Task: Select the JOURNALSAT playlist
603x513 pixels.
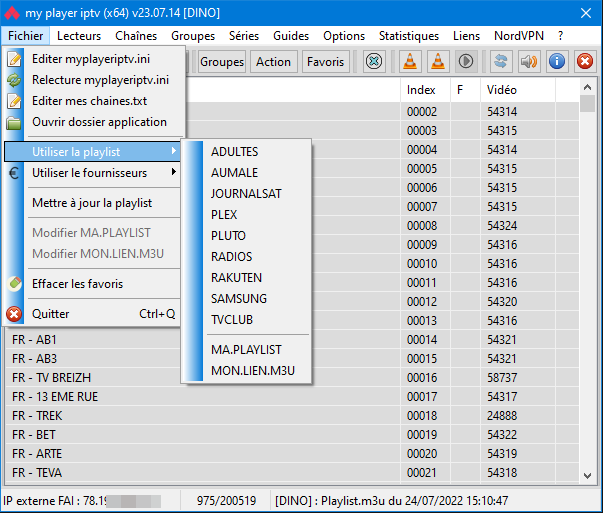Action: coord(246,194)
